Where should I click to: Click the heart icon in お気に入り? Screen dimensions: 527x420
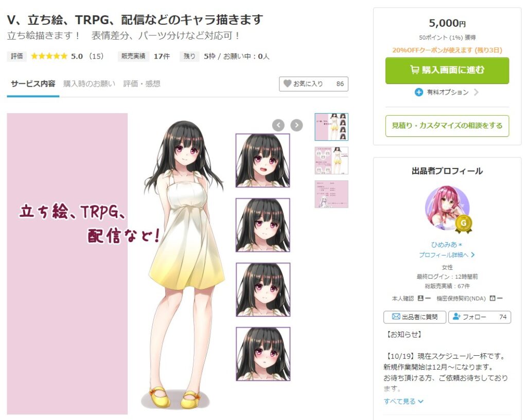[x=287, y=83]
